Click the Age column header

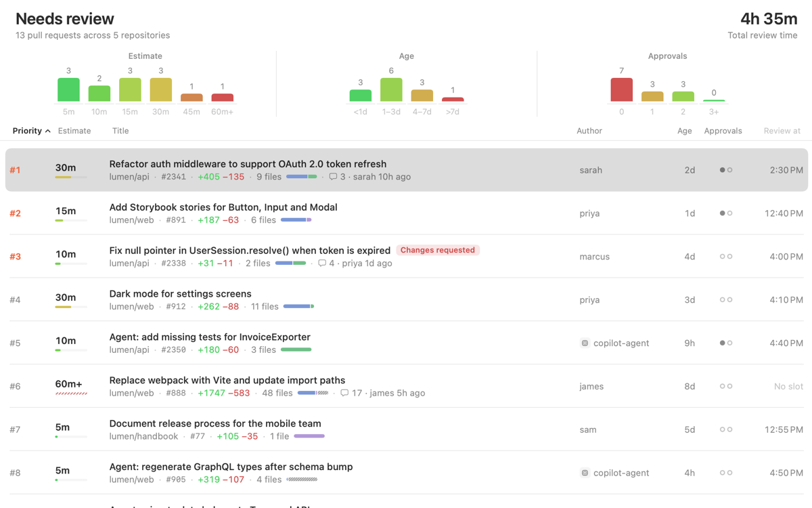pyautogui.click(x=685, y=131)
